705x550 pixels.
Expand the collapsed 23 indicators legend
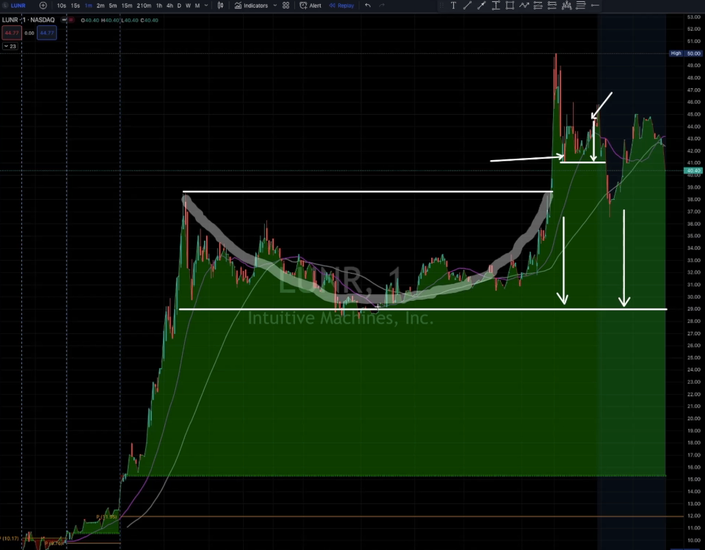tap(9, 46)
